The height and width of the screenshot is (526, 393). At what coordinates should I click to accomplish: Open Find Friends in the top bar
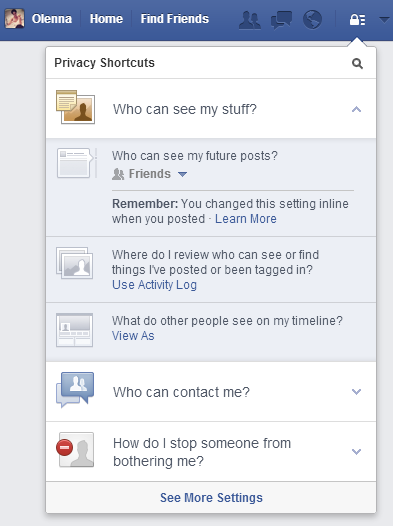point(175,19)
